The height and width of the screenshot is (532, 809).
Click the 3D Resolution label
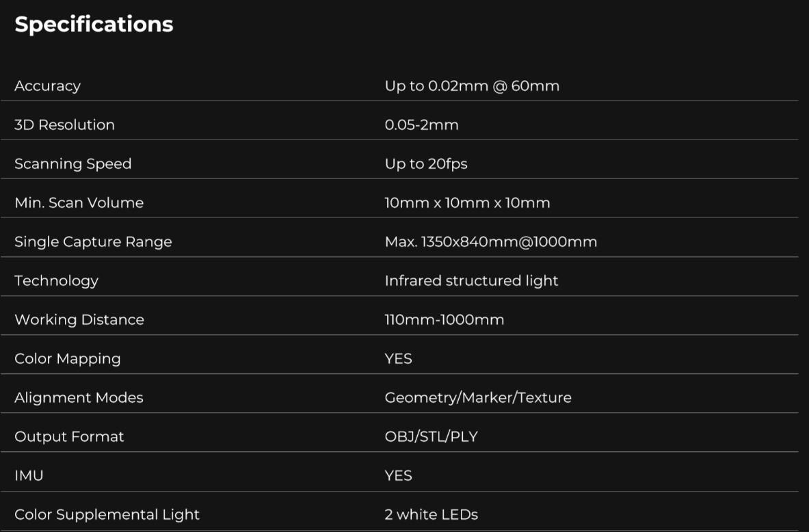[x=64, y=125]
